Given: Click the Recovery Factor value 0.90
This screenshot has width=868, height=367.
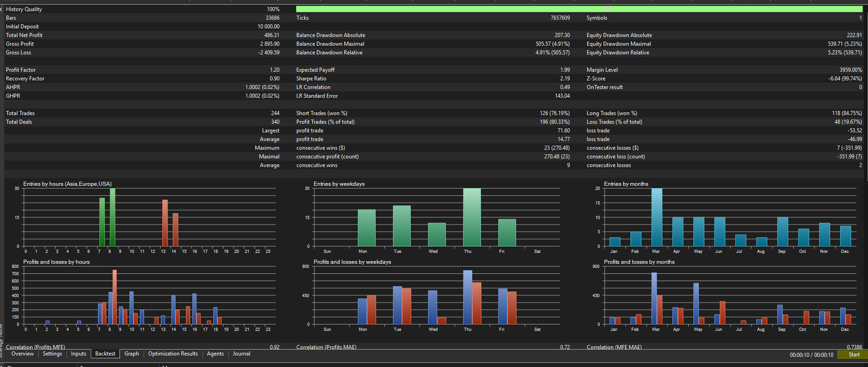Looking at the screenshot, I should click(275, 79).
